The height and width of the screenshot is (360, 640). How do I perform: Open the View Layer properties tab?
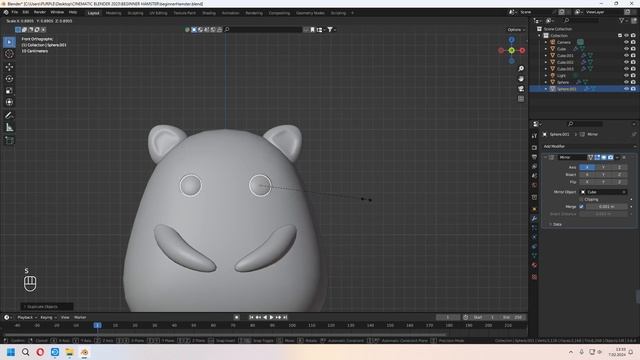click(534, 167)
